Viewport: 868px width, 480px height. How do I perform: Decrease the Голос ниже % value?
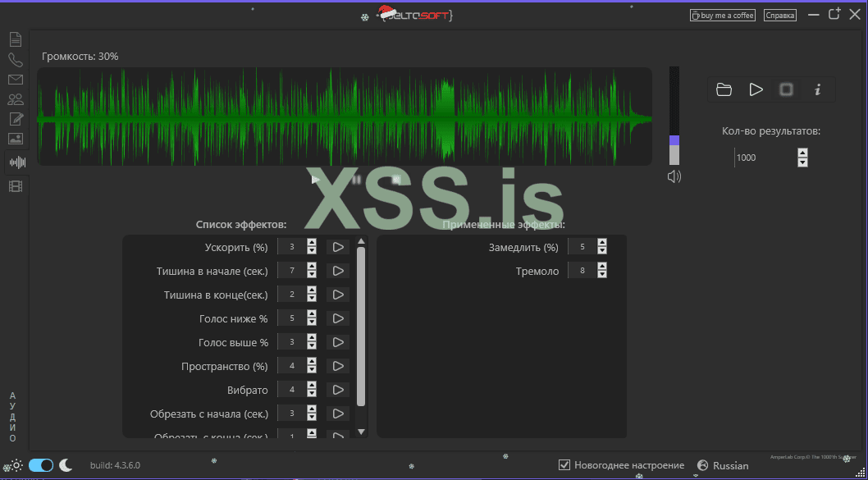[x=312, y=322]
